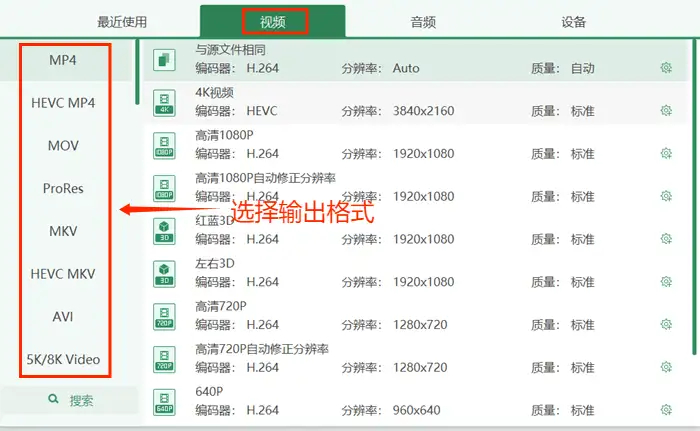Screen dimensions: 700x431
Task: Choose HEVC MKV format
Action: 63,274
